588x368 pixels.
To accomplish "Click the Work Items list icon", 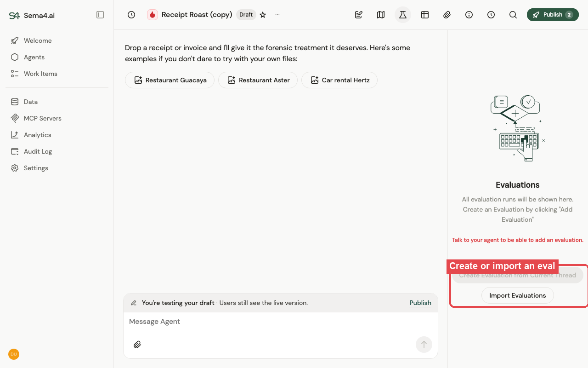I will tap(15, 74).
